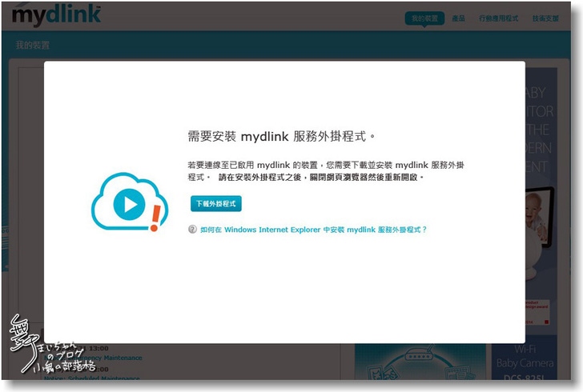Select the 我的裝置 navigation tab
The width and height of the screenshot is (583, 392).
pyautogui.click(x=424, y=18)
